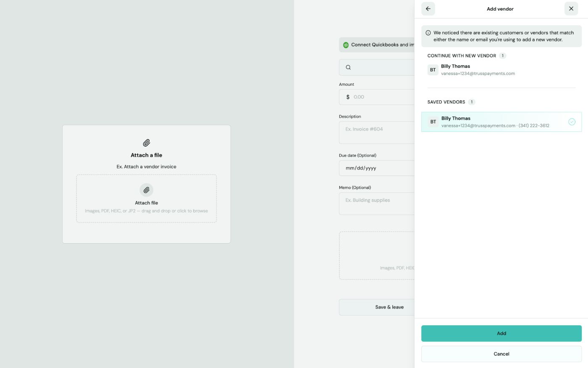Image resolution: width=588 pixels, height=368 pixels.
Task: Click the Cancel button
Action: pos(501,354)
